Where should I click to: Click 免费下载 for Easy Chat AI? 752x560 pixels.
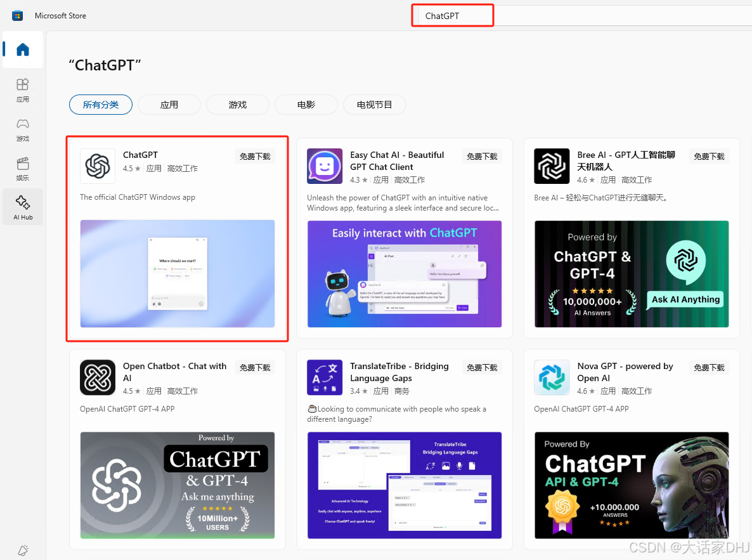pyautogui.click(x=482, y=157)
